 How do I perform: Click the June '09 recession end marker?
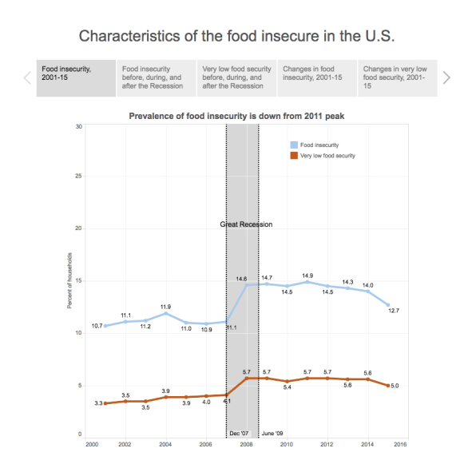[x=272, y=433]
